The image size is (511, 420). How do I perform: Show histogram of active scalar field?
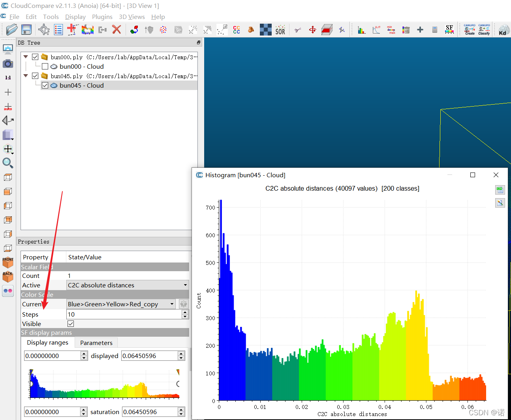[361, 30]
